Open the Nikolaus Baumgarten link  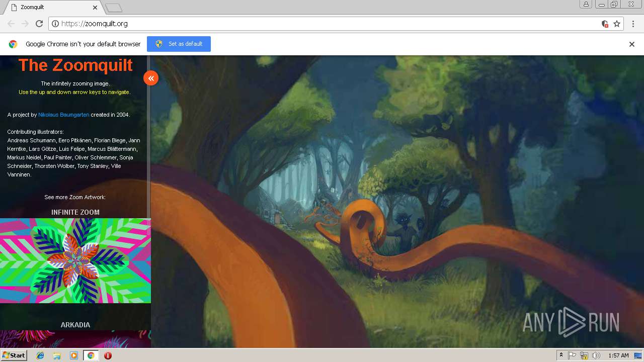pos(64,115)
